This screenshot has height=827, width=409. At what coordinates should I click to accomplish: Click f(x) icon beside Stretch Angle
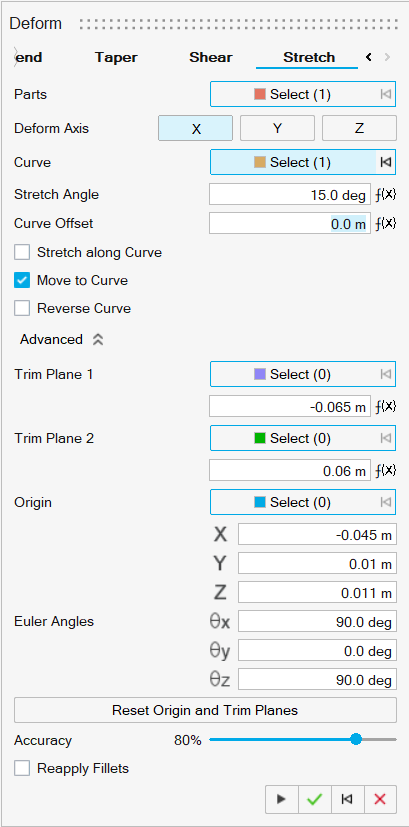click(x=386, y=195)
